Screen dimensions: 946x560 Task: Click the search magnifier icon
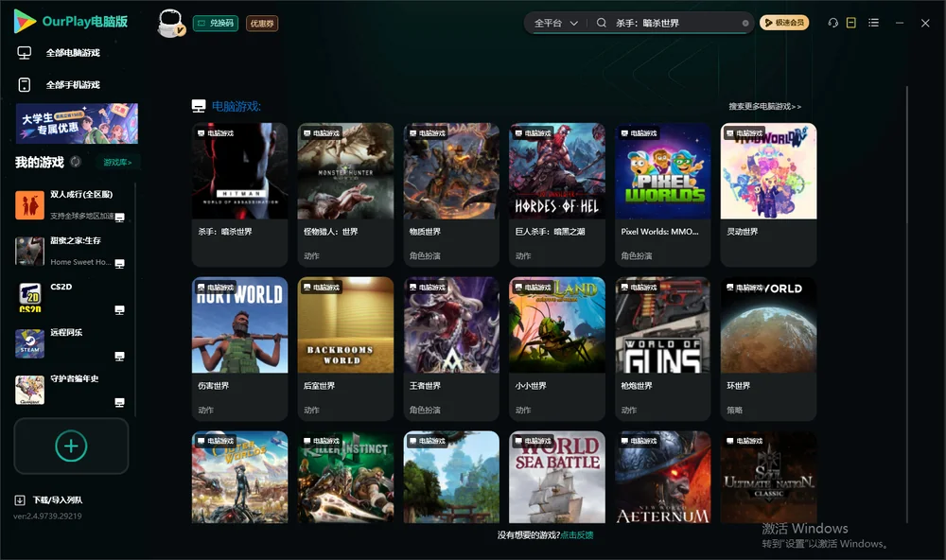pos(602,23)
